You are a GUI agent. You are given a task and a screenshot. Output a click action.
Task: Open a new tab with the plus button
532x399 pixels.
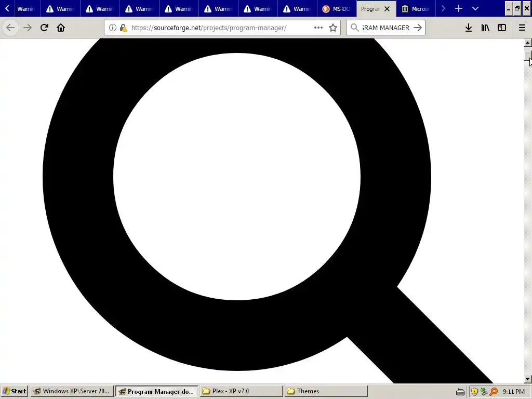coord(459,8)
